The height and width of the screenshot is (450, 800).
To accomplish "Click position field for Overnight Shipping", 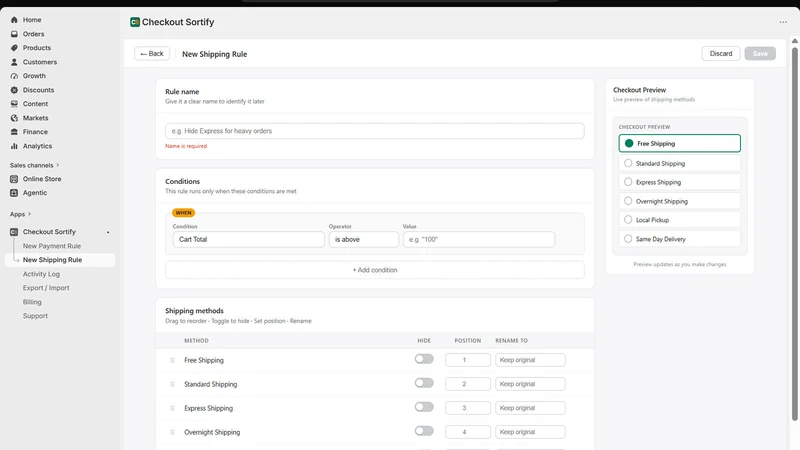I will click(x=468, y=432).
